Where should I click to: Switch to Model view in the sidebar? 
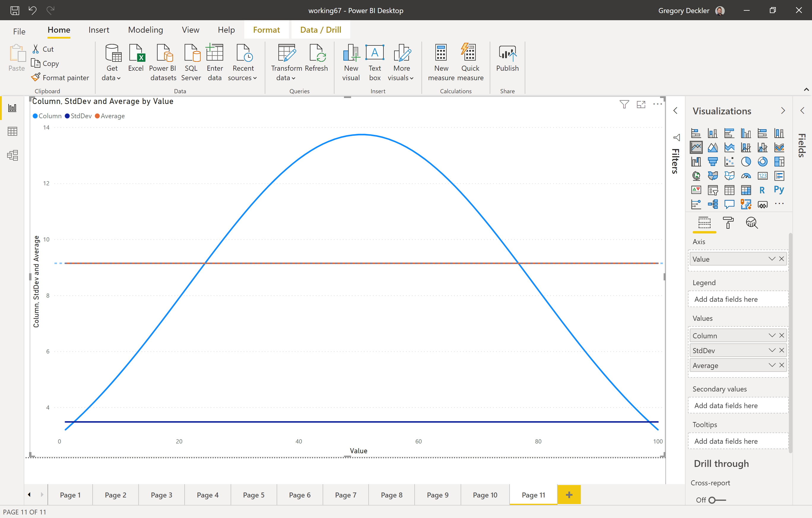pos(12,155)
